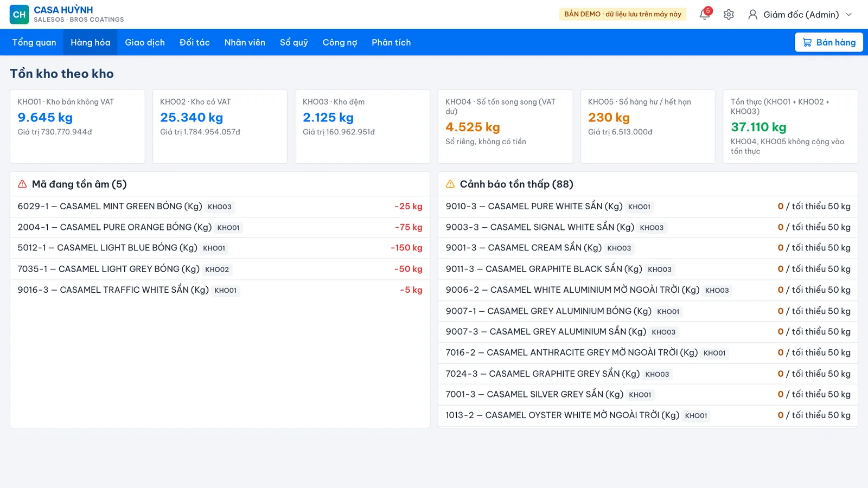Go to Giao dịch menu
Viewport: 868px width, 488px height.
(x=145, y=42)
